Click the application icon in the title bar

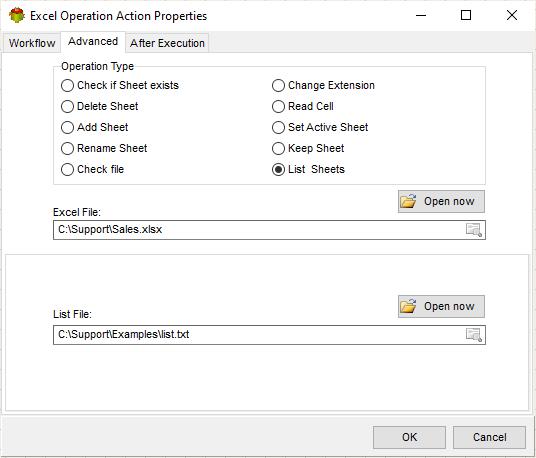click(x=17, y=15)
